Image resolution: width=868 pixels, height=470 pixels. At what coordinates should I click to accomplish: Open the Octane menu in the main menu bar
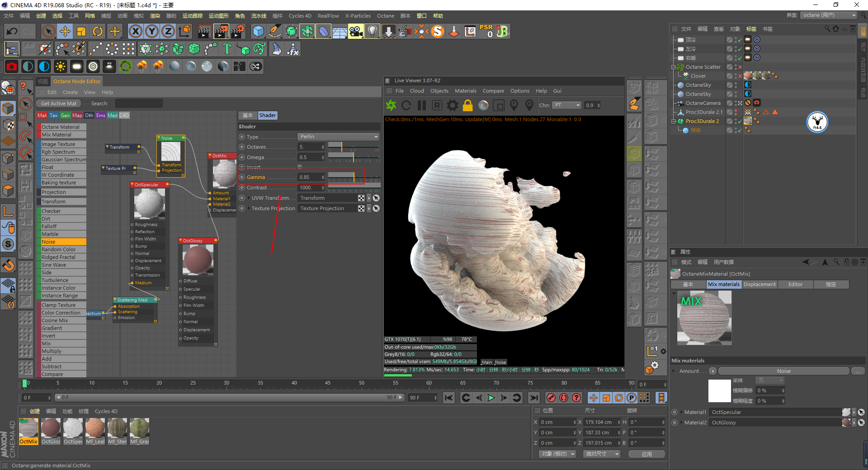386,16
